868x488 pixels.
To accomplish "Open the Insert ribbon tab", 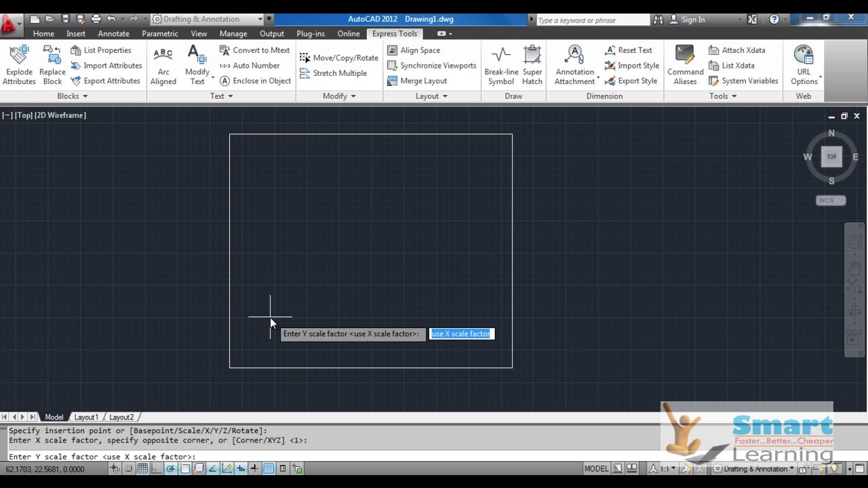I will (76, 33).
